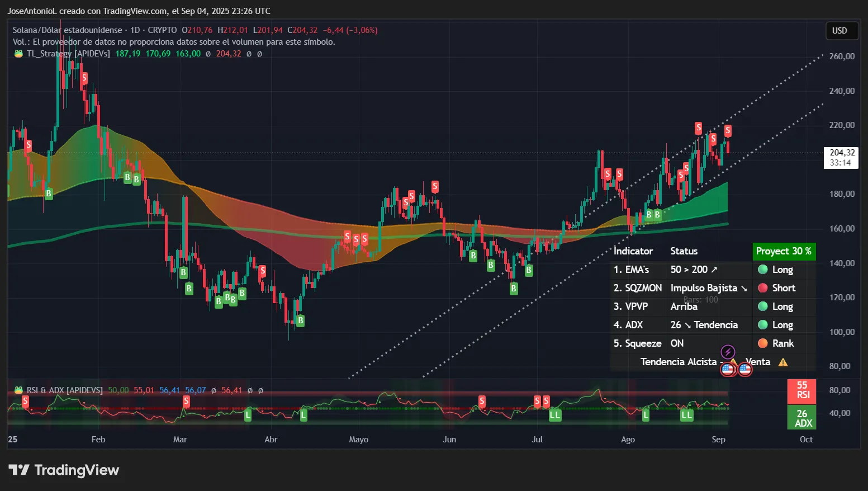Click the TradingView logo at bottom left
This screenshot has width=868, height=491.
(63, 470)
